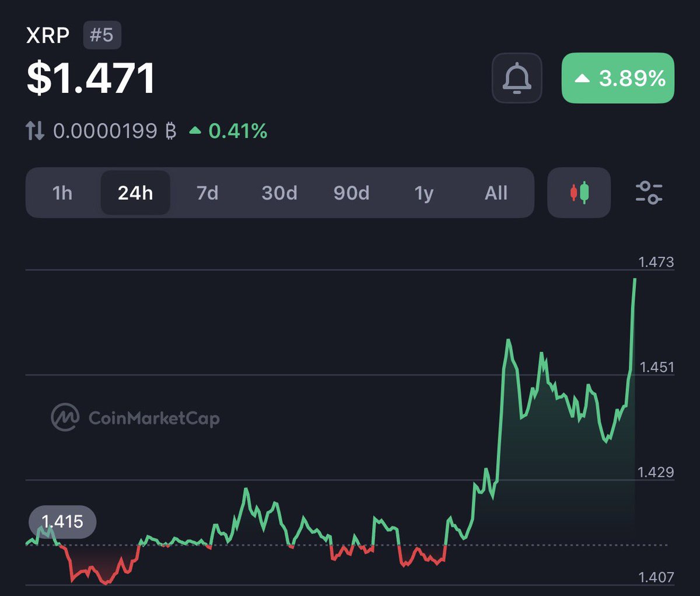The width and height of the screenshot is (700, 596).
Task: Tap the green 3.89% change button
Action: (618, 78)
